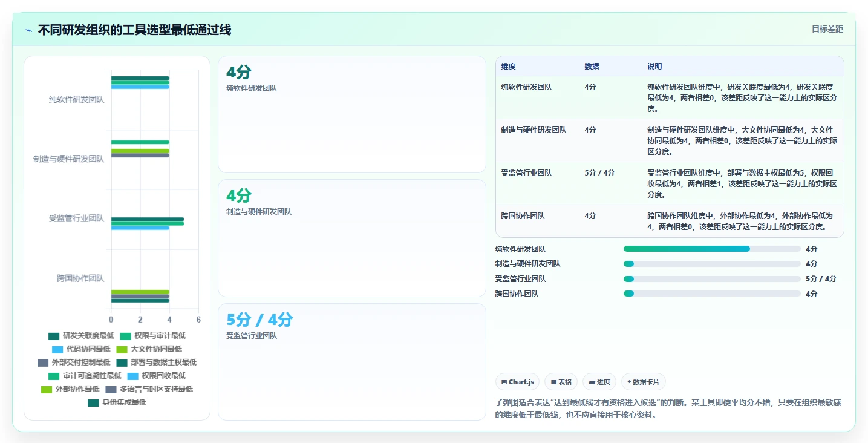
Task: Toggle the 多语言与时区支持最低 legend item
Action: [x=149, y=389]
